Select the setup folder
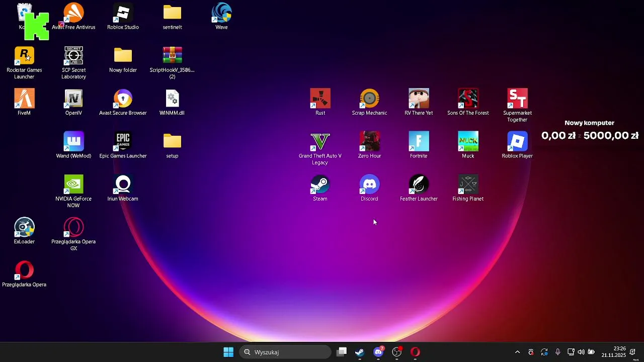This screenshot has height=362, width=644. (172, 145)
